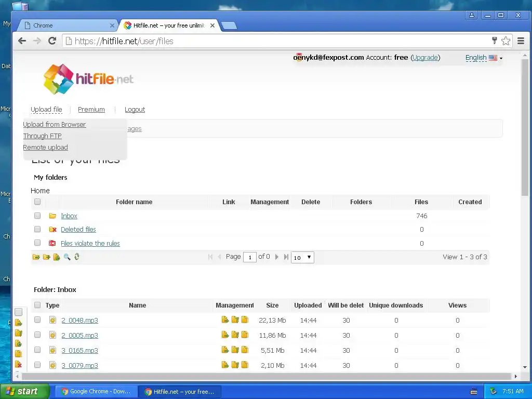The height and width of the screenshot is (399, 532).
Task: Tick the checkbox next to Deleted files
Action: 37,229
